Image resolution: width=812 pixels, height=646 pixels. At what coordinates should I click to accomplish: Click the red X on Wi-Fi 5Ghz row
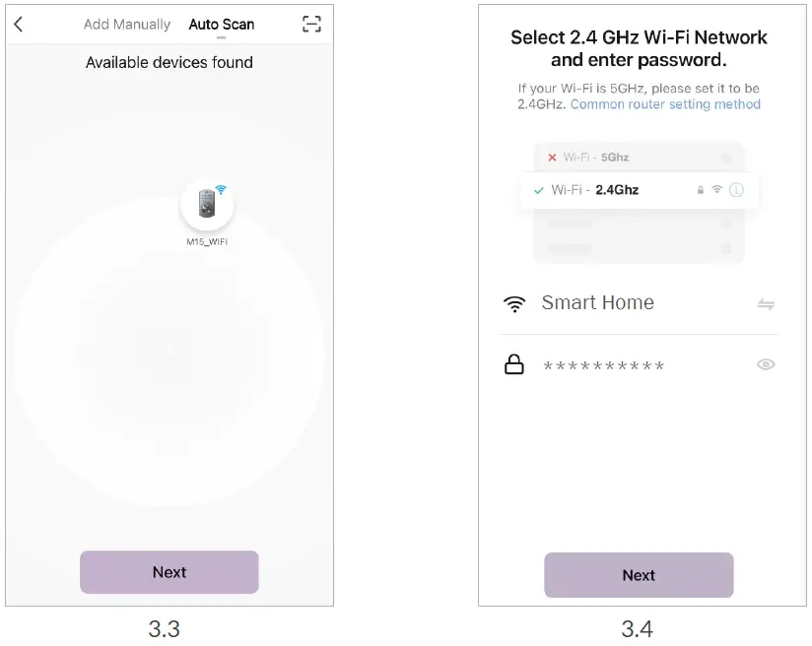552,158
